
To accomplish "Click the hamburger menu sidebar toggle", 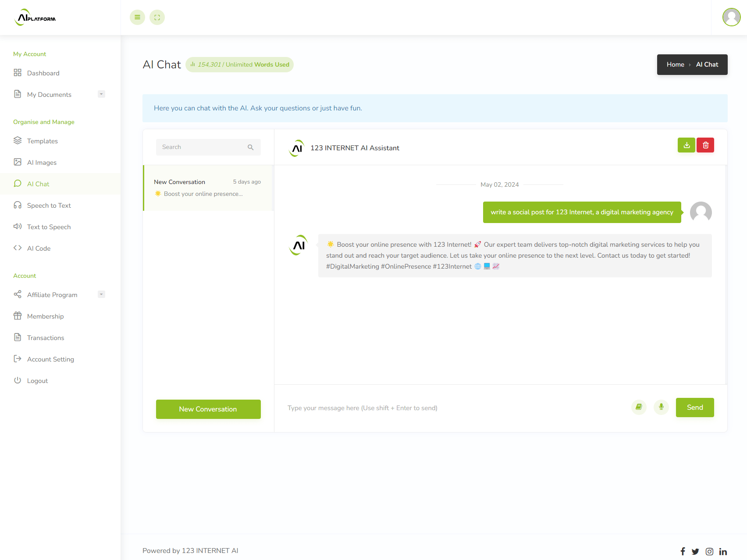I will tap(137, 18).
